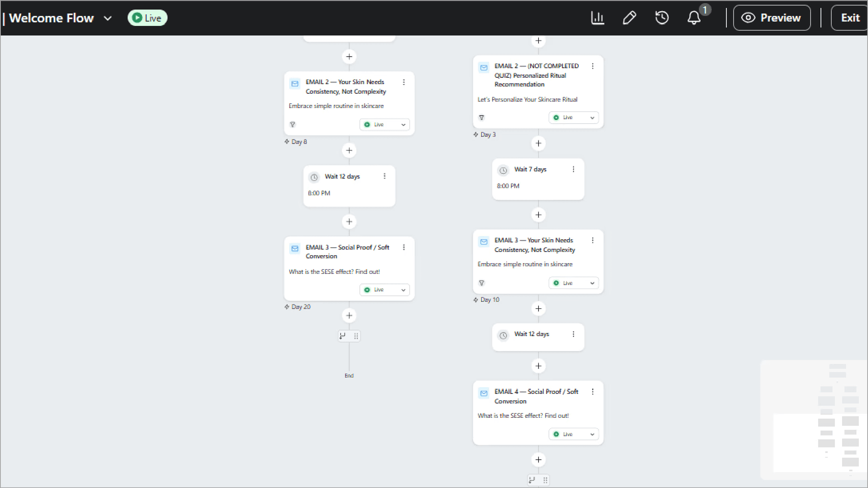Open the notifications bell icon

coord(694,18)
